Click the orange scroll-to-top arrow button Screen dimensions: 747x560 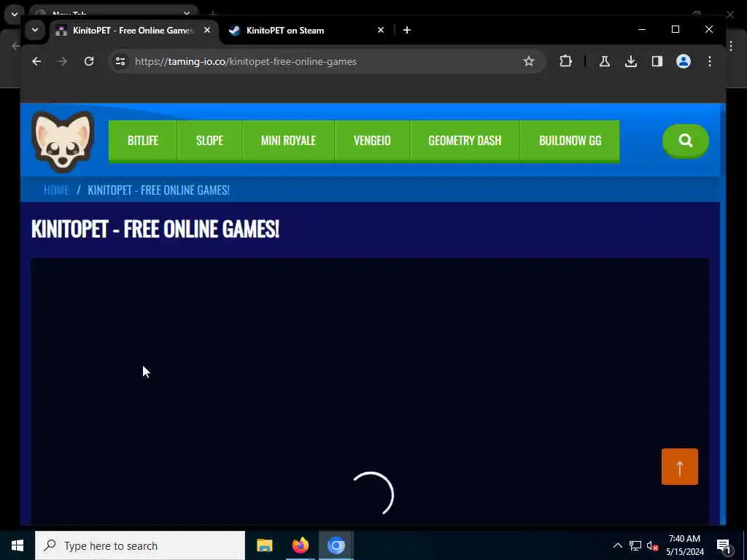tap(679, 467)
